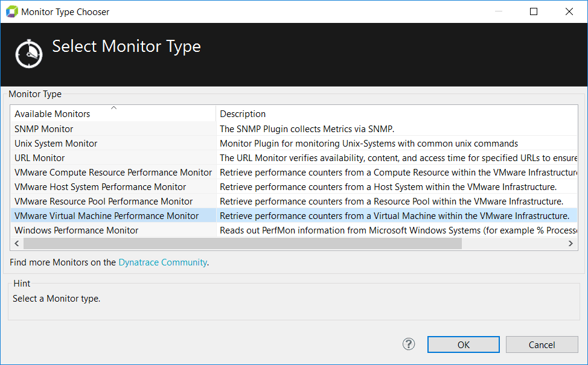The height and width of the screenshot is (365, 588).
Task: Open the Dynatrace Community link
Action: (x=163, y=262)
